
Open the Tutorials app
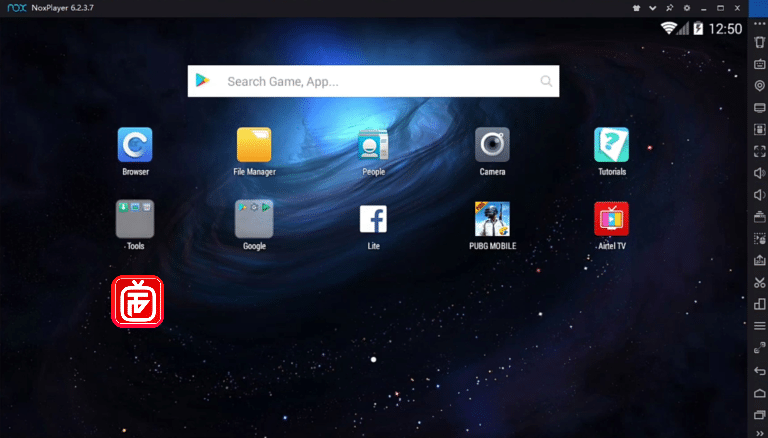[611, 145]
